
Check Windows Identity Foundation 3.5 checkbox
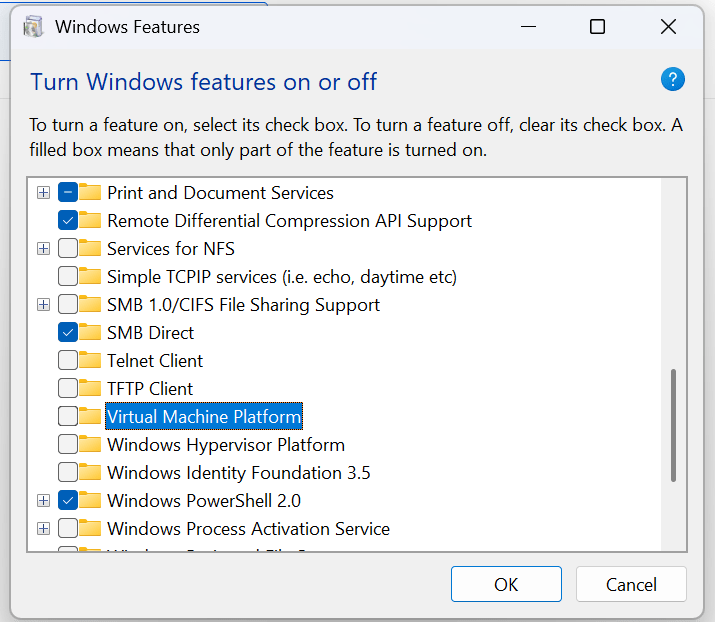coord(68,472)
